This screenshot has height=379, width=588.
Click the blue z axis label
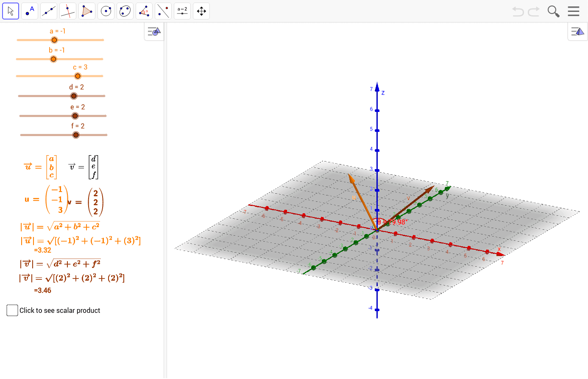coord(383,92)
